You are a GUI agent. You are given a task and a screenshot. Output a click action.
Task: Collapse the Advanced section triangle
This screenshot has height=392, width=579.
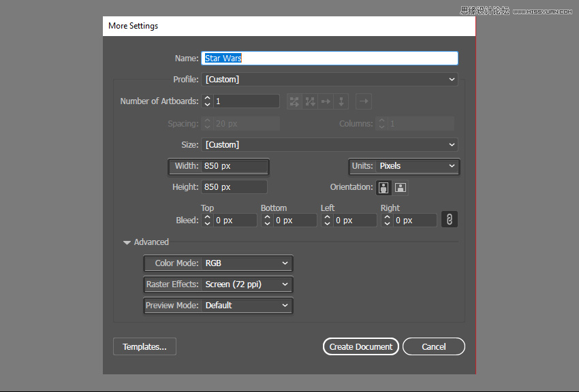tap(127, 243)
